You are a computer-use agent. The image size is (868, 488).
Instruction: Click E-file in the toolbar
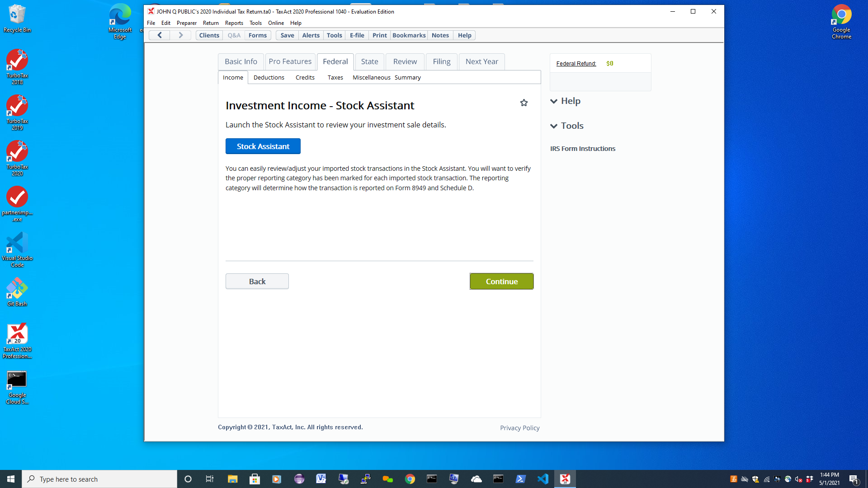[x=357, y=35]
